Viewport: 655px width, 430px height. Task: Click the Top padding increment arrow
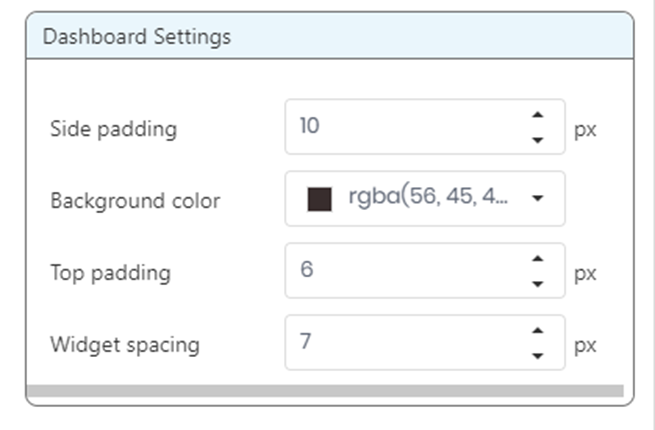point(538,260)
